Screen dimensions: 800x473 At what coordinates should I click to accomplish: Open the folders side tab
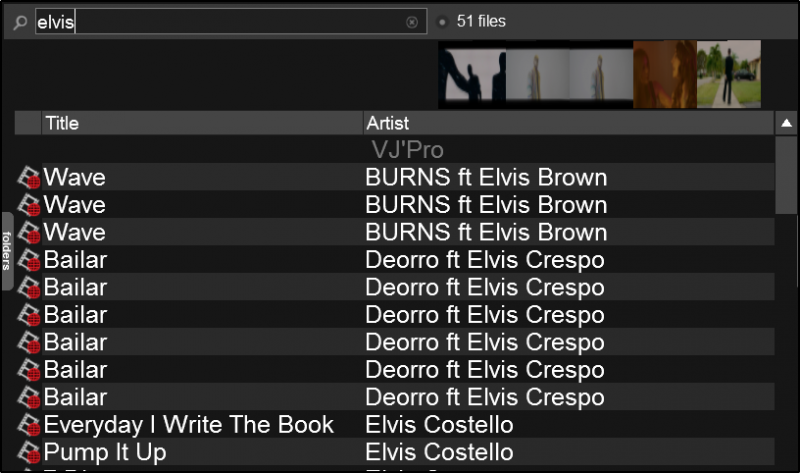coord(7,251)
